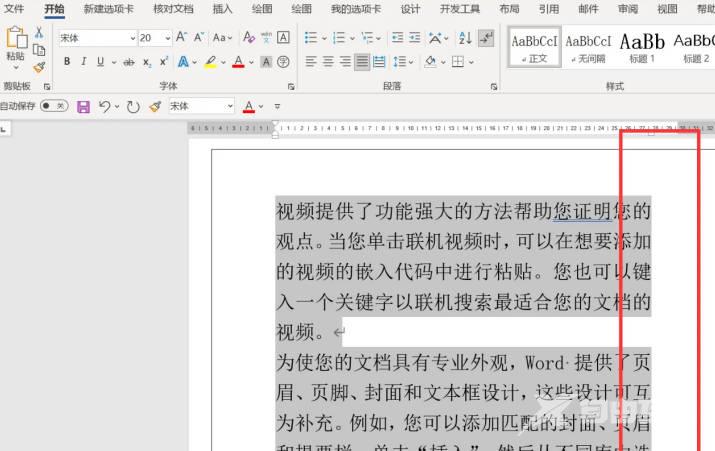The height and width of the screenshot is (451, 715).
Task: Sort text with A-Z icon
Action: click(x=465, y=37)
